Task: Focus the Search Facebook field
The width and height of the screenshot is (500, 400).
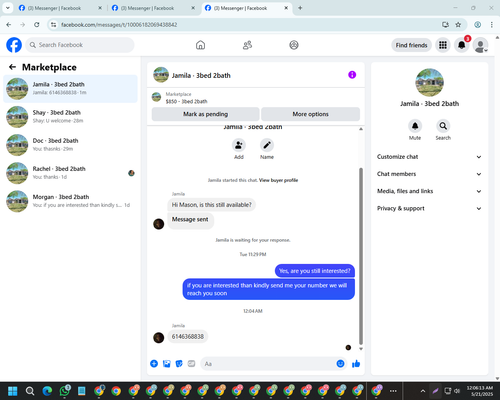Action: [x=80, y=45]
